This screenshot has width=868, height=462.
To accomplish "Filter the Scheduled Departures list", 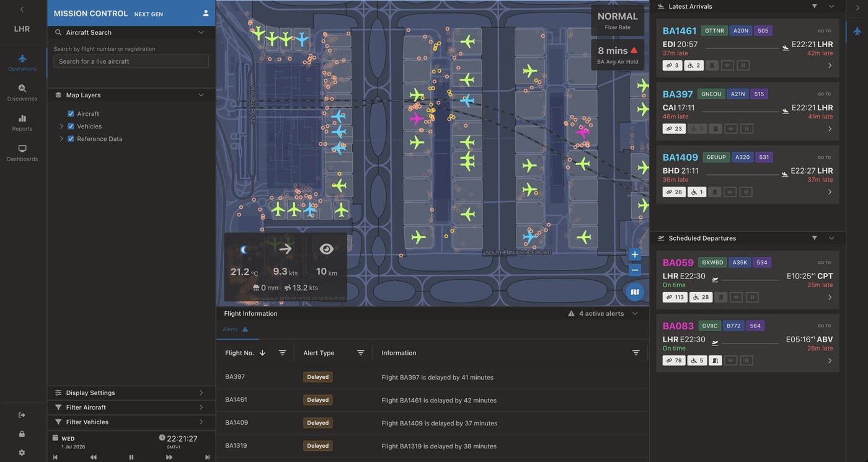I will tap(815, 238).
